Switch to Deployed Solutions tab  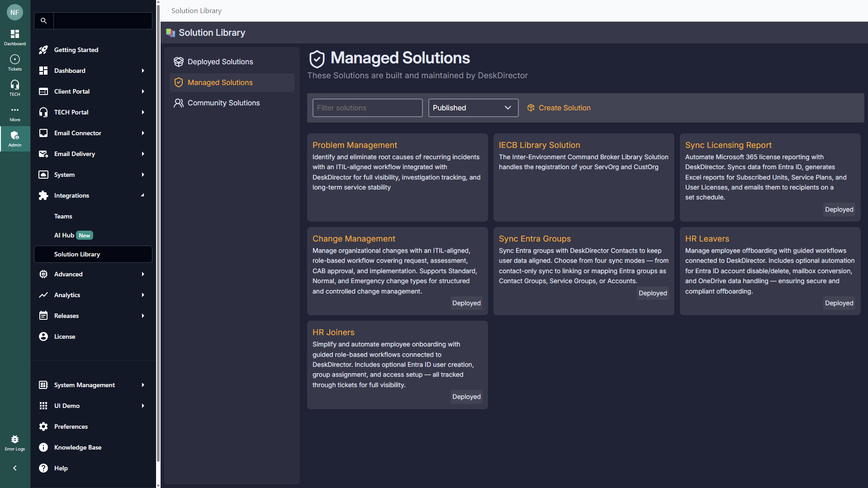click(x=220, y=62)
